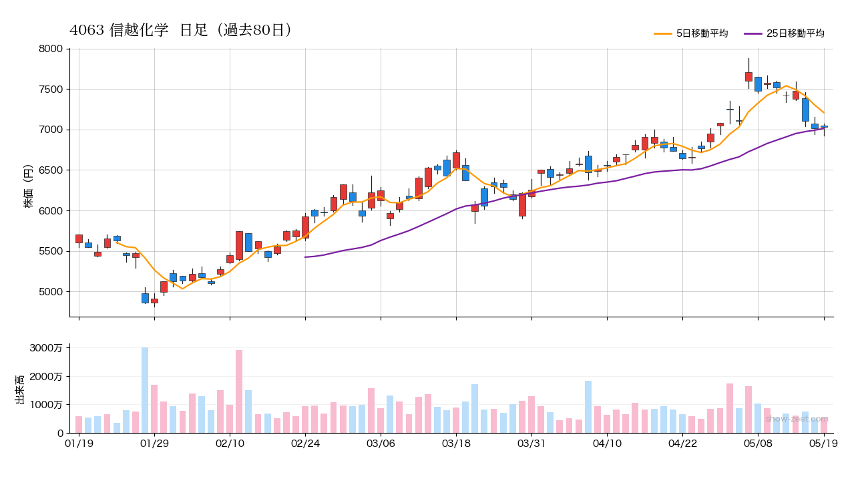Select the 5日移動平均 legend label

(702, 33)
